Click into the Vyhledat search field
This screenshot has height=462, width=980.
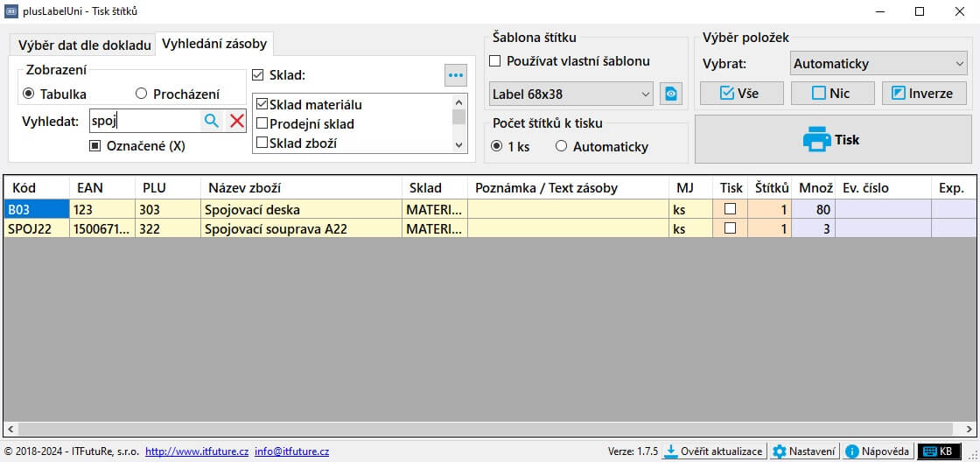pyautogui.click(x=145, y=122)
